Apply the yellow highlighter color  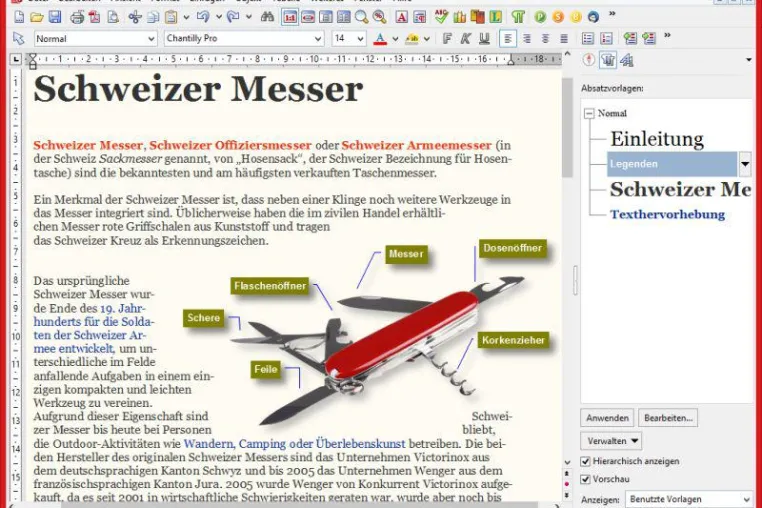click(412, 39)
